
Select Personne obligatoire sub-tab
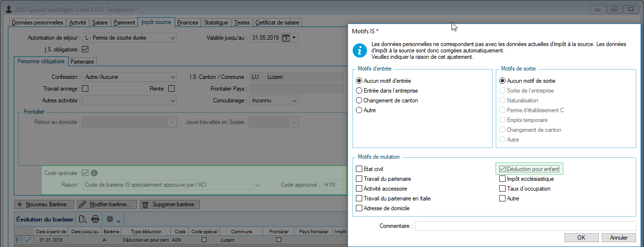(41, 61)
